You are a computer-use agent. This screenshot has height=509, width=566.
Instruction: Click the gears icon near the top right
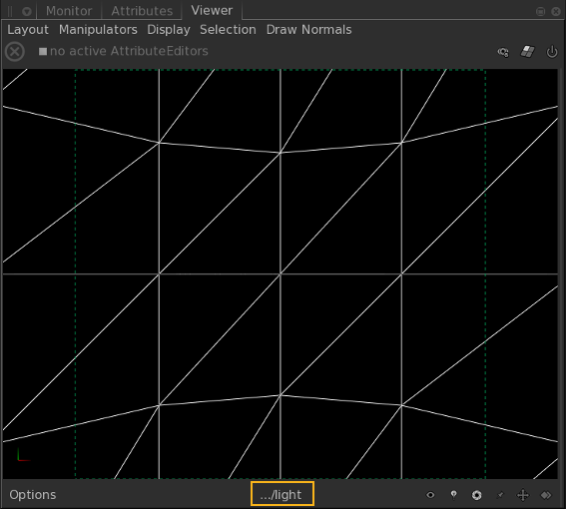[x=503, y=52]
